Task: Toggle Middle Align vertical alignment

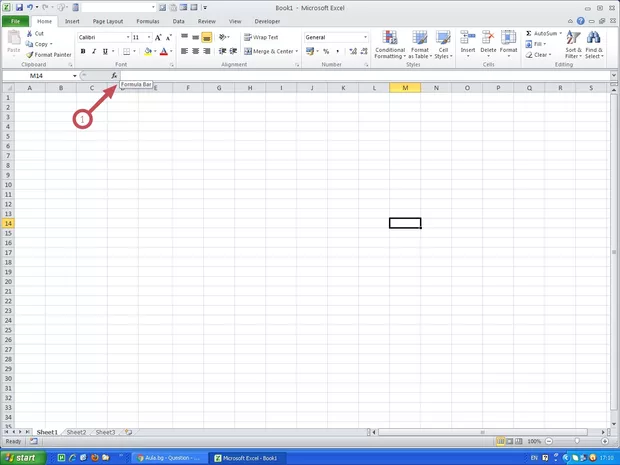Action: point(196,38)
